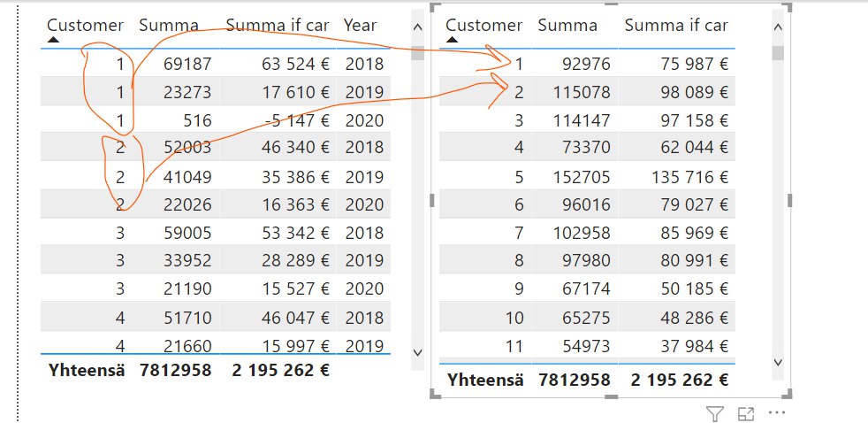
Task: Select cell 37 984 € in right table
Action: point(694,347)
